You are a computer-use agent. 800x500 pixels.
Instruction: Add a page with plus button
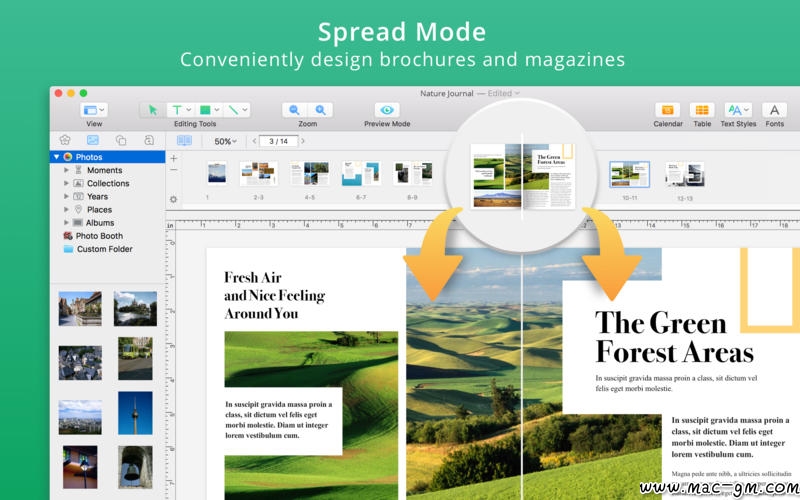coord(173,159)
